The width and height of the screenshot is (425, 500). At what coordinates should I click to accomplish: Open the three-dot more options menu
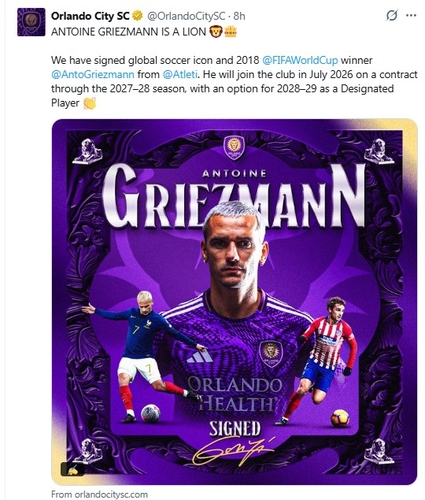click(411, 15)
